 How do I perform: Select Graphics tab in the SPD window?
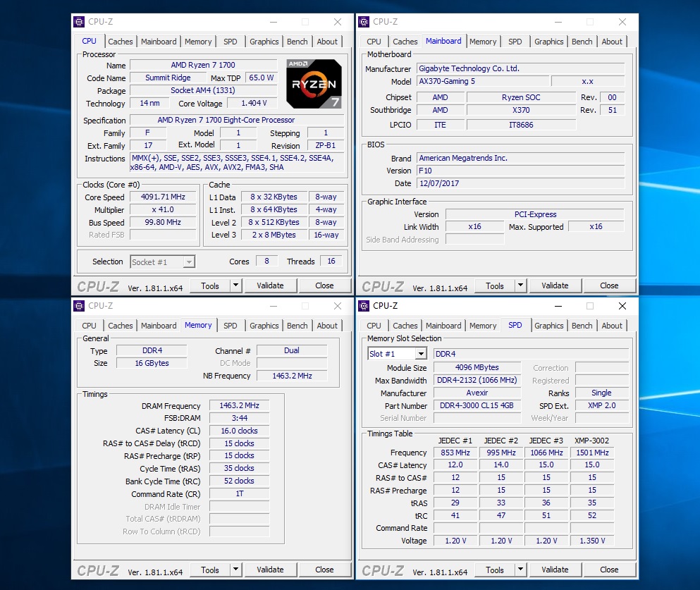pos(548,326)
